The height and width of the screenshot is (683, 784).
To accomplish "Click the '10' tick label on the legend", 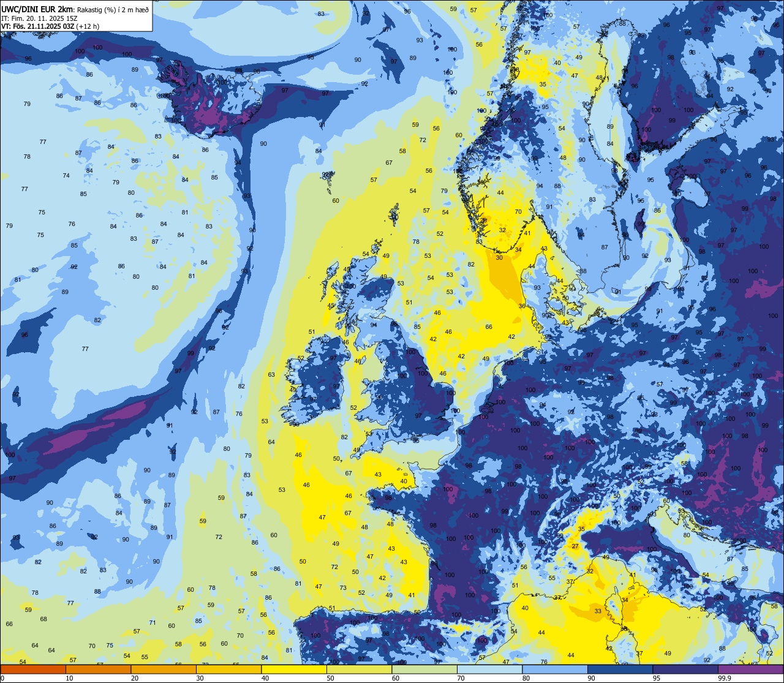I will point(69,678).
